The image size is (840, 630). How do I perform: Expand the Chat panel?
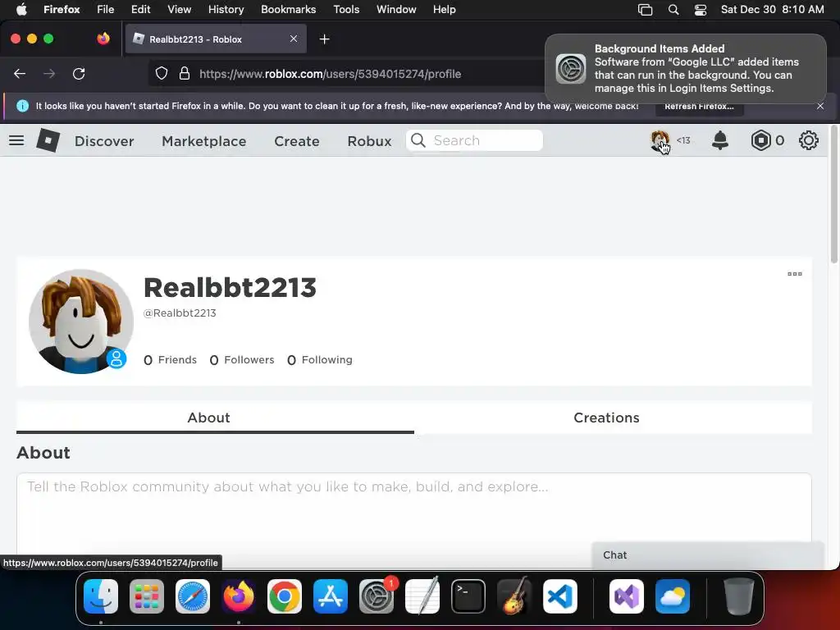pyautogui.click(x=707, y=555)
